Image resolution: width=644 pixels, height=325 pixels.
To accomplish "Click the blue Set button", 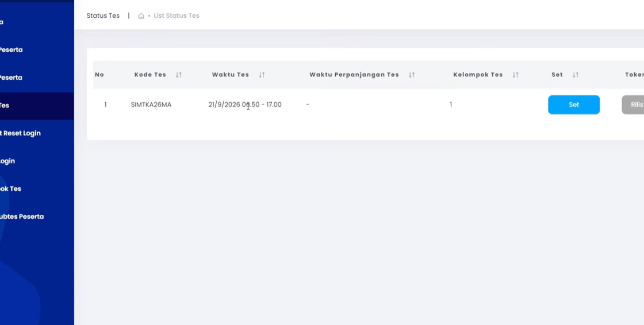I will (574, 105).
